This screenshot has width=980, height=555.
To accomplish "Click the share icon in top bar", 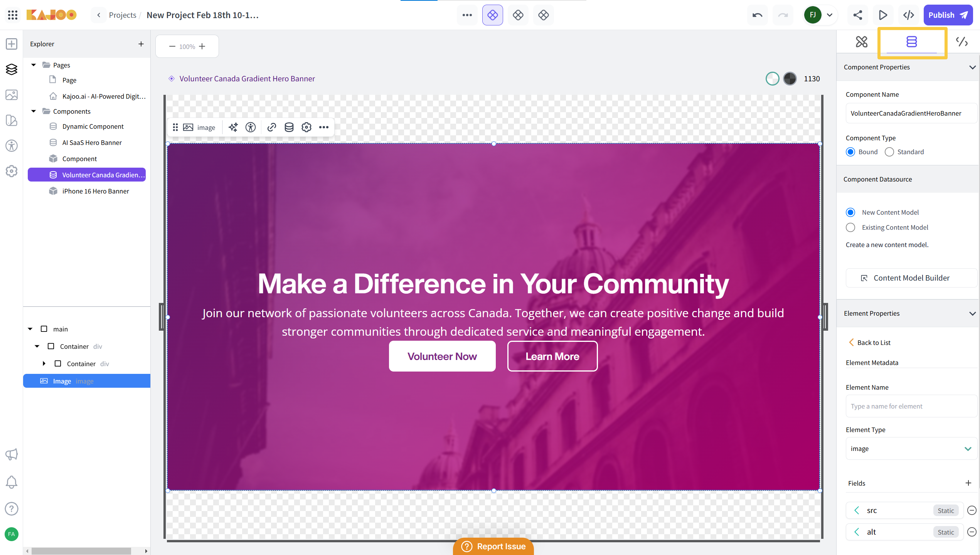I will coord(857,15).
